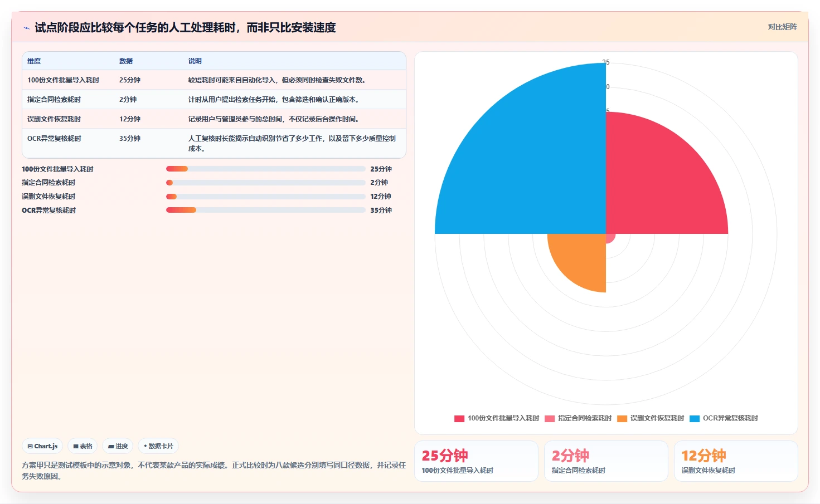
Task: Click the page title 试点阶段应比较每个任务
Action: click(x=185, y=27)
